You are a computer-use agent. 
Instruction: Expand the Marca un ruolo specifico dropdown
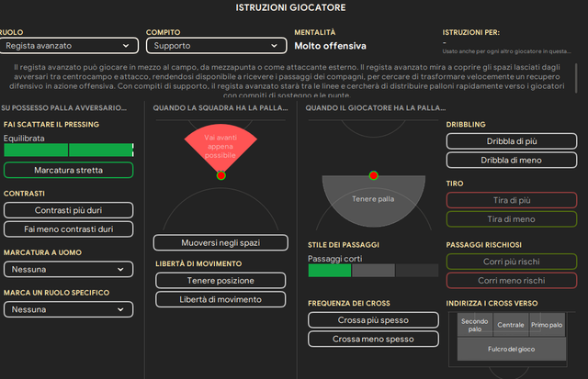pyautogui.click(x=68, y=309)
